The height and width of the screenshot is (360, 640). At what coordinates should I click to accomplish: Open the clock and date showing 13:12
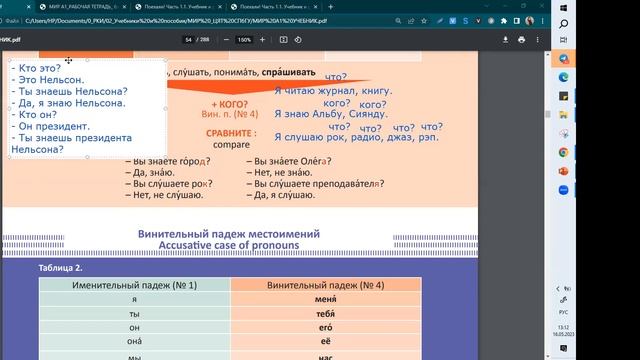click(564, 331)
